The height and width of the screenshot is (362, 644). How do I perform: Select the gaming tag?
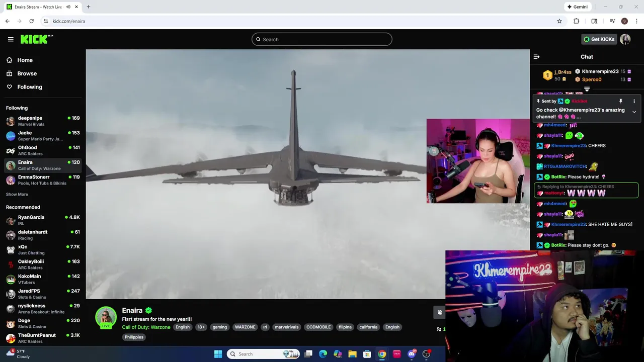tap(220, 327)
